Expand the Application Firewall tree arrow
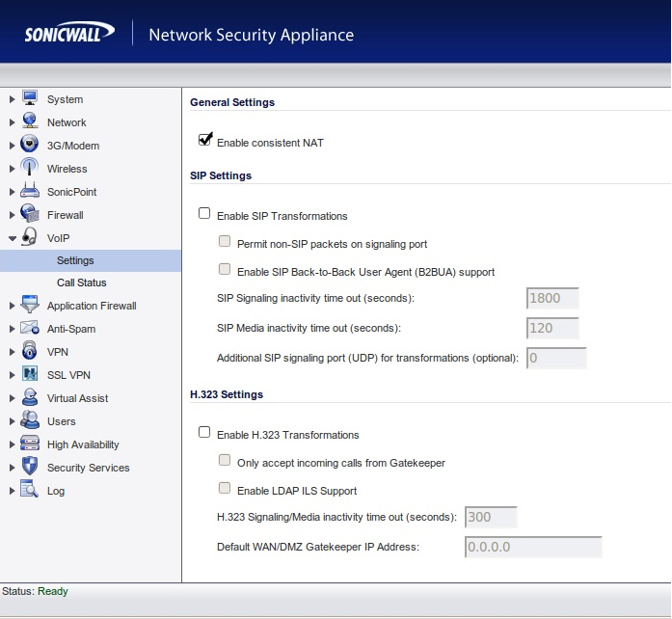This screenshot has height=619, width=672. click(x=12, y=306)
